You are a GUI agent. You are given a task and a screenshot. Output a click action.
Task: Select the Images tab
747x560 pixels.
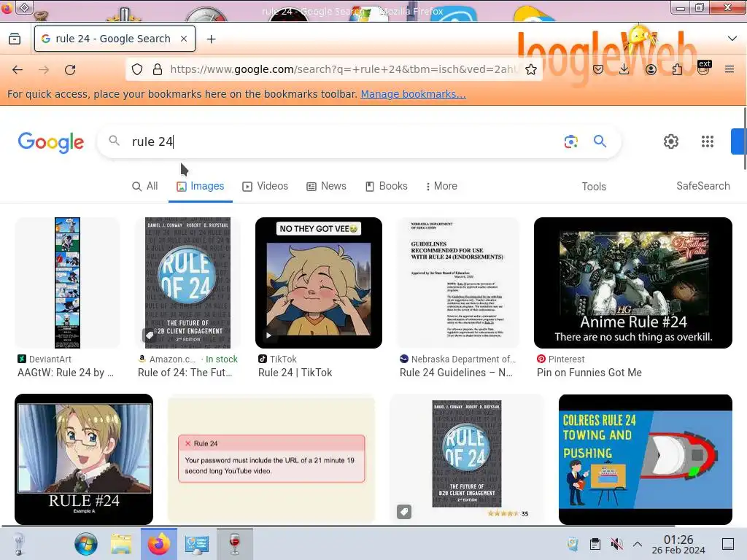(x=200, y=186)
